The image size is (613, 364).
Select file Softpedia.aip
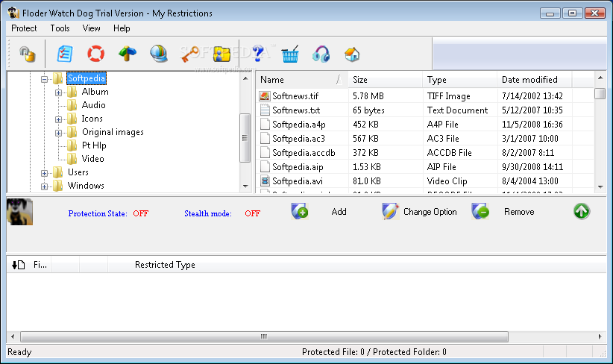(298, 166)
